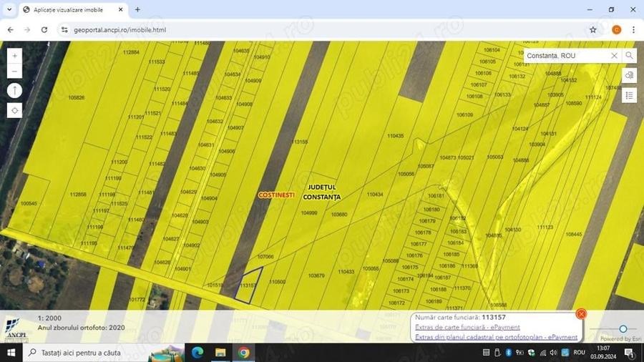Zoom in on the map
The height and width of the screenshot is (362, 644).
[x=15, y=56]
